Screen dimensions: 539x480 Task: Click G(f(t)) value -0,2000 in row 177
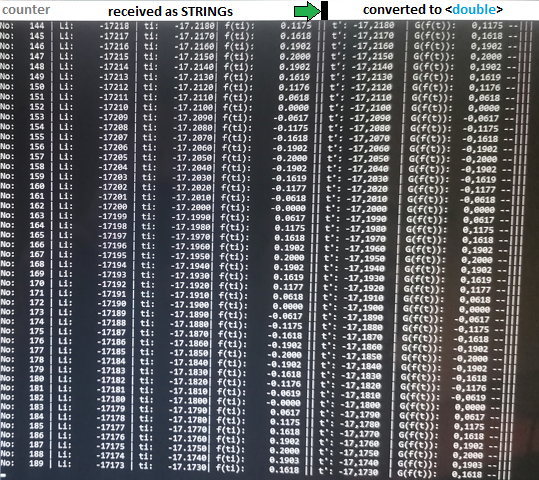point(470,359)
